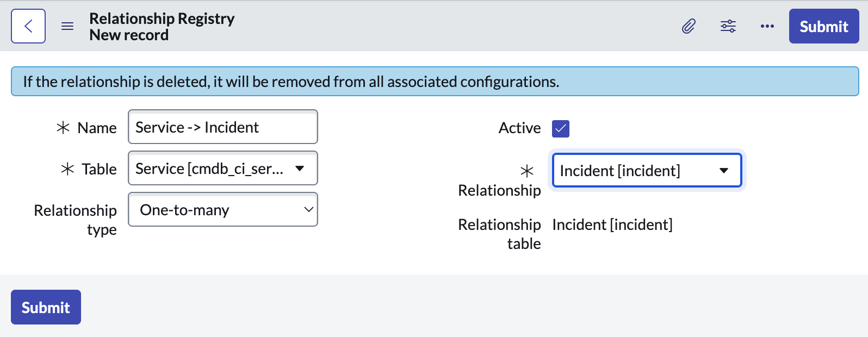Click into the Name input field

tap(223, 127)
